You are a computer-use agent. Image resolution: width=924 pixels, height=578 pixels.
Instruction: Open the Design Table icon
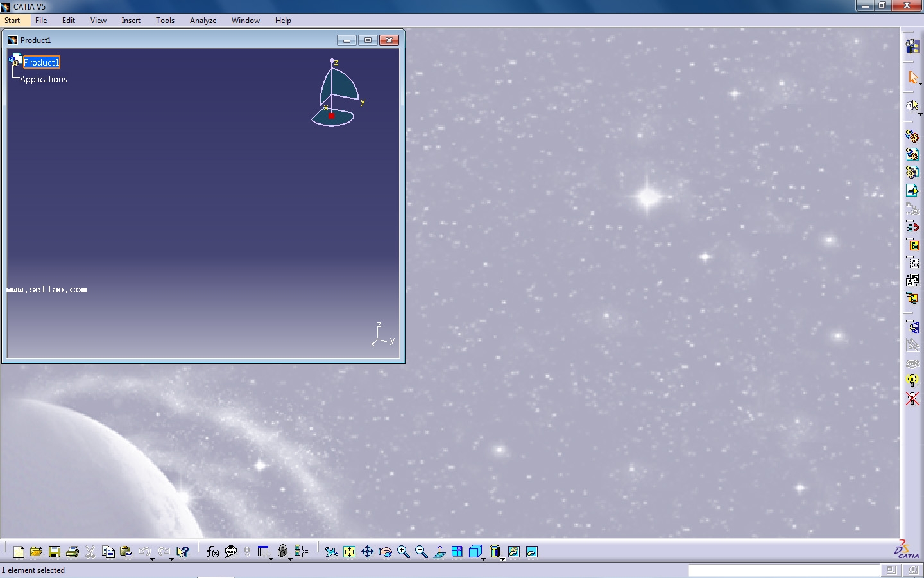pyautogui.click(x=263, y=552)
